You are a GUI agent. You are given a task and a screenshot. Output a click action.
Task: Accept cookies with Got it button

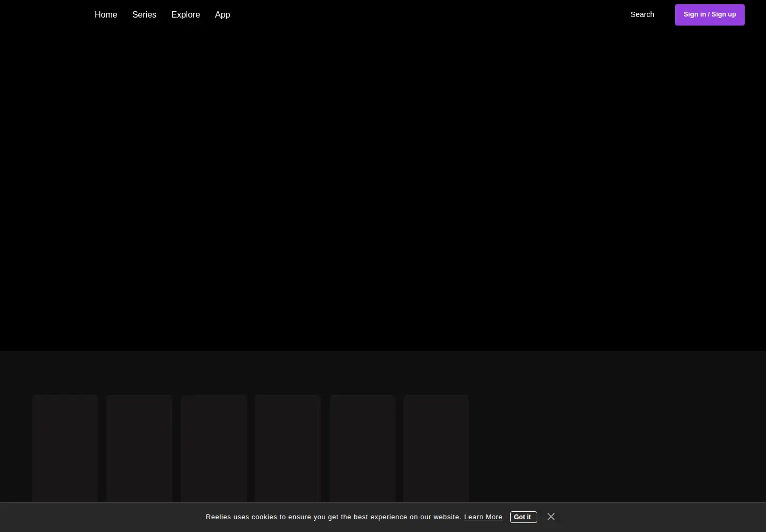(523, 517)
